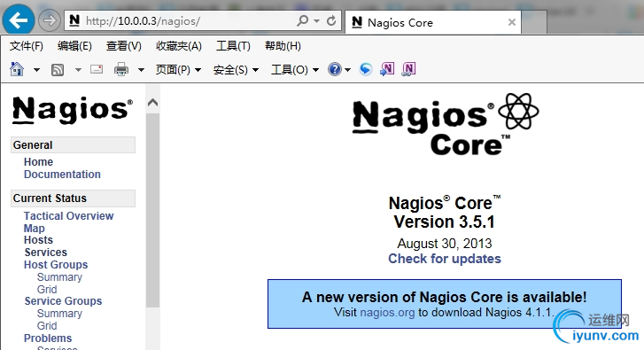
Task: Click the Nagios logo in sidebar
Action: coord(73,110)
